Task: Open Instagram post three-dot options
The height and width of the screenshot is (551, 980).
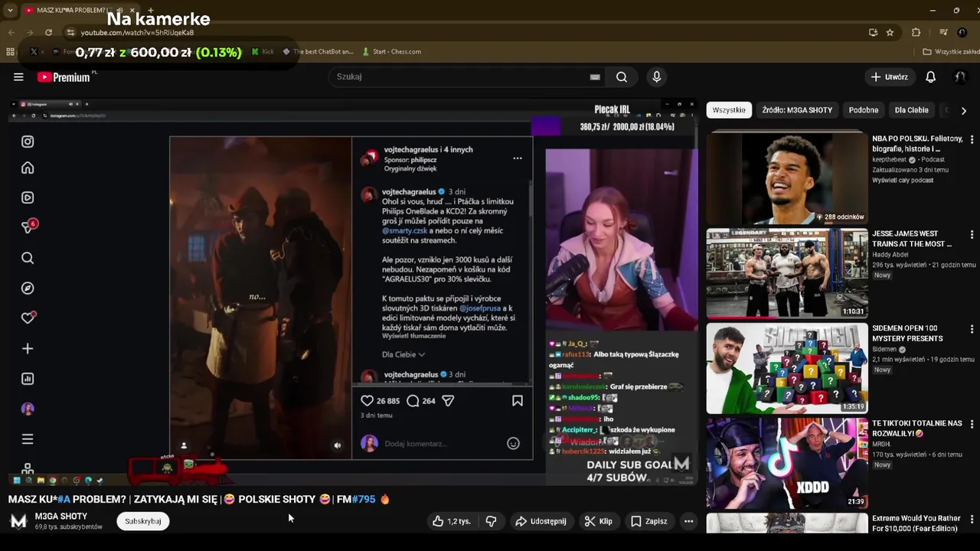Action: 518,158
